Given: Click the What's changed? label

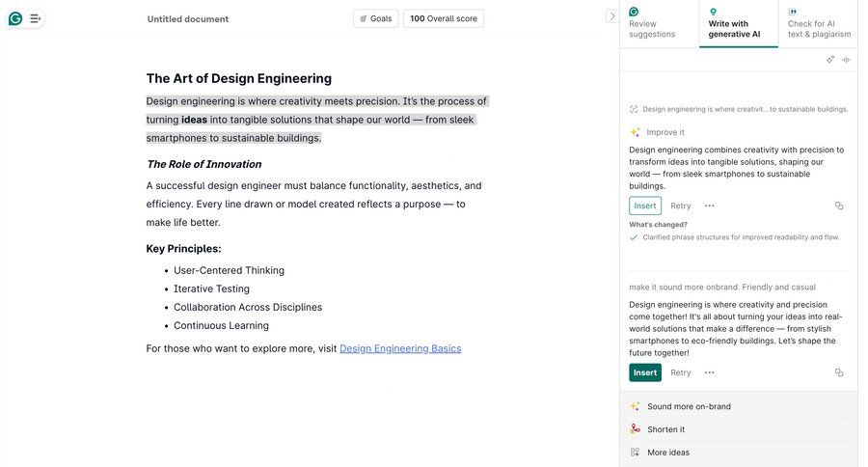Looking at the screenshot, I should [x=658, y=225].
